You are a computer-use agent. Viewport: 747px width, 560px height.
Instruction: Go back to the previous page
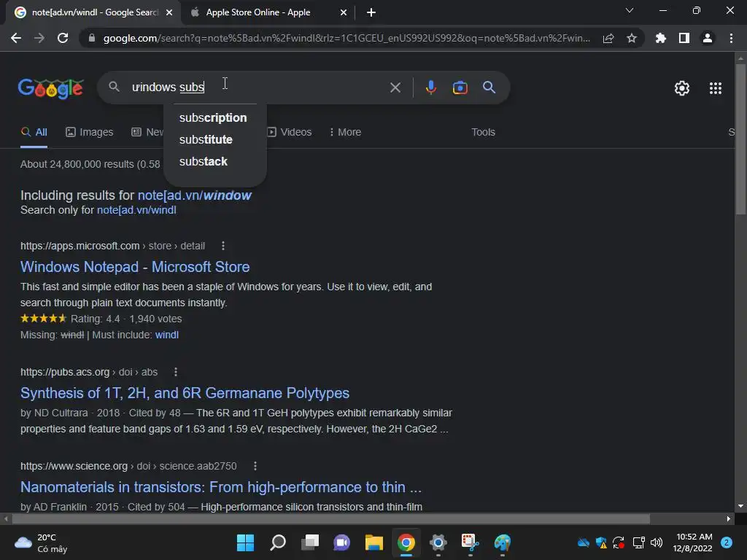coord(16,38)
